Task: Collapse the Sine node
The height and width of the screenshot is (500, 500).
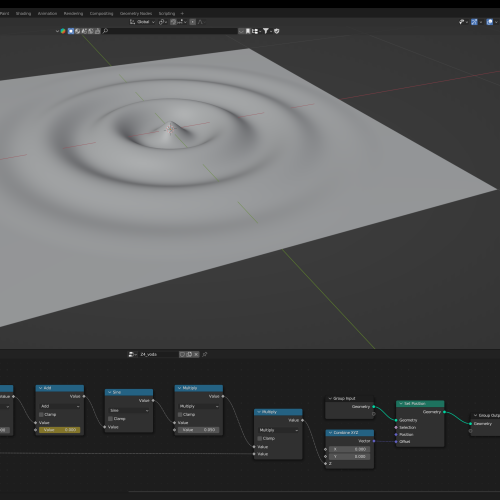Action: (x=109, y=392)
